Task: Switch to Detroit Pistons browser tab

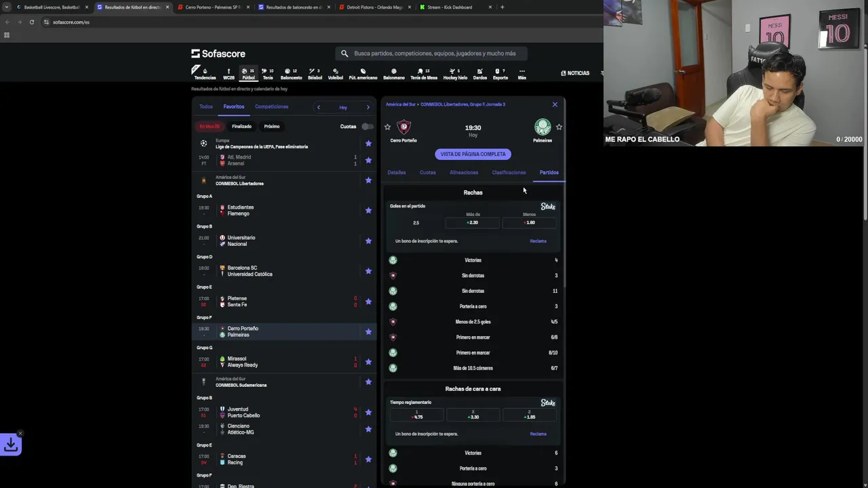Action: pyautogui.click(x=375, y=7)
